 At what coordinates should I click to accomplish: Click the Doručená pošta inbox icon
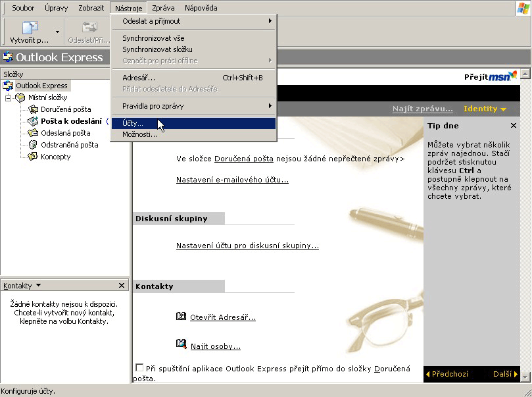33,109
